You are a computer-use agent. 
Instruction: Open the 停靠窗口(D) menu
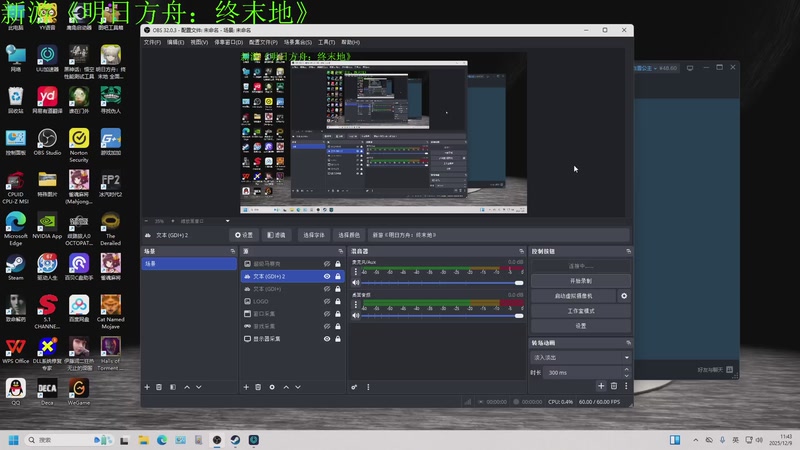(x=229, y=42)
